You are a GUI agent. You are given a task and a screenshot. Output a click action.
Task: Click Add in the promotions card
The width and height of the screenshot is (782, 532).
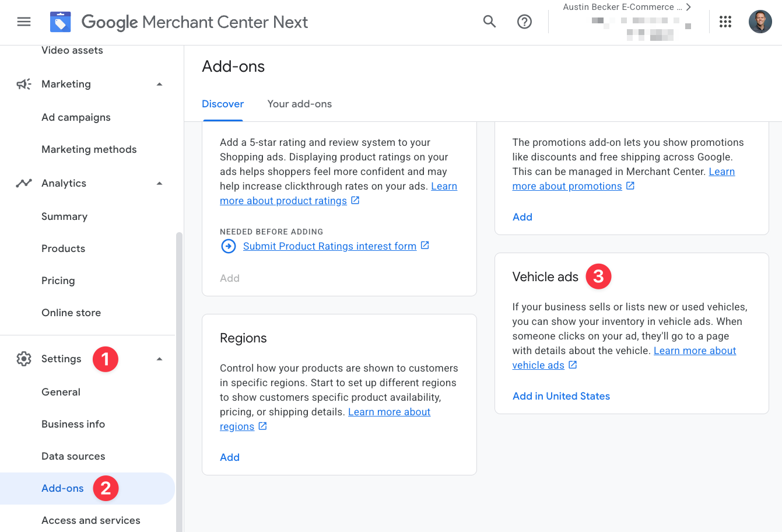pos(522,217)
